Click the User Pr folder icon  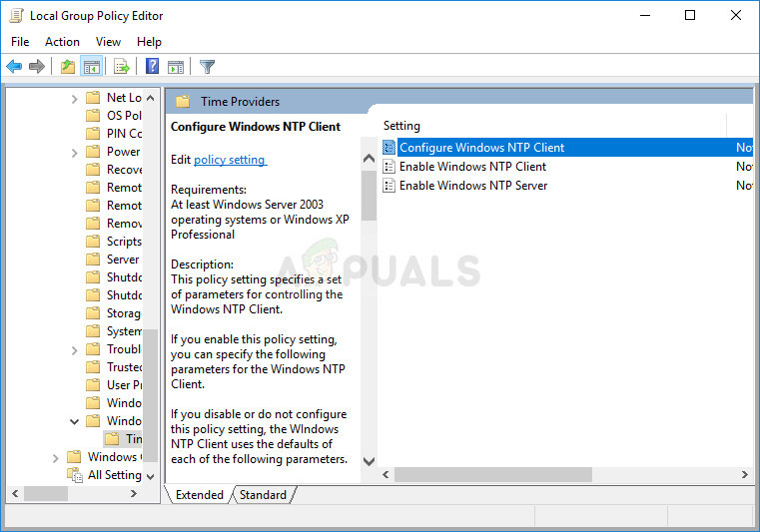(x=93, y=384)
